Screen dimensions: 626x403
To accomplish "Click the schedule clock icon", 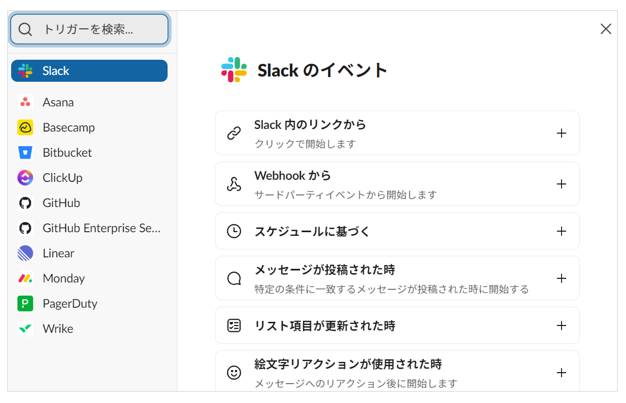I will point(234,231).
